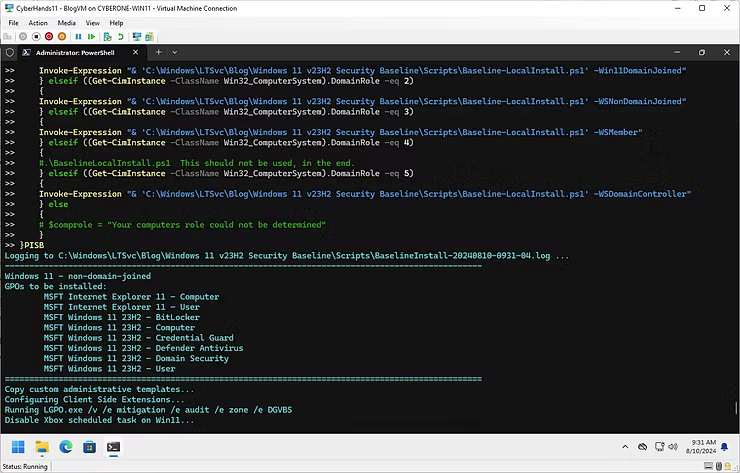Click the lock icon in the status bar
This screenshot has width=740, height=473.
pyautogui.click(x=727, y=466)
